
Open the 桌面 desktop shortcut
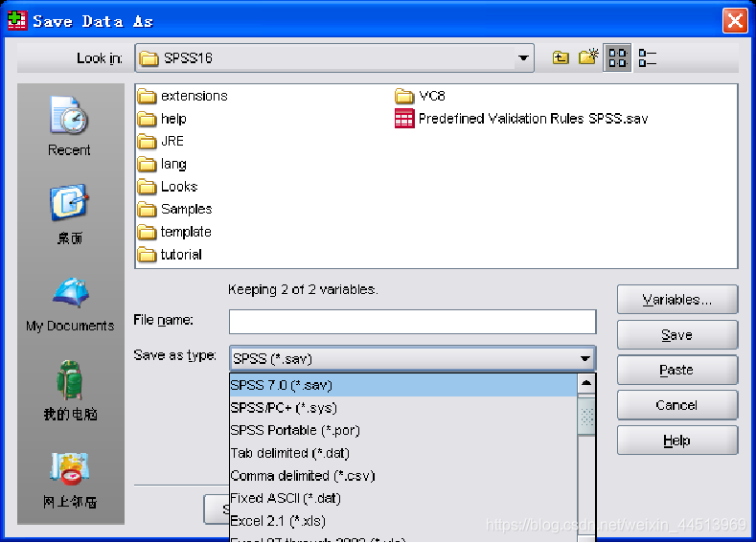click(69, 215)
